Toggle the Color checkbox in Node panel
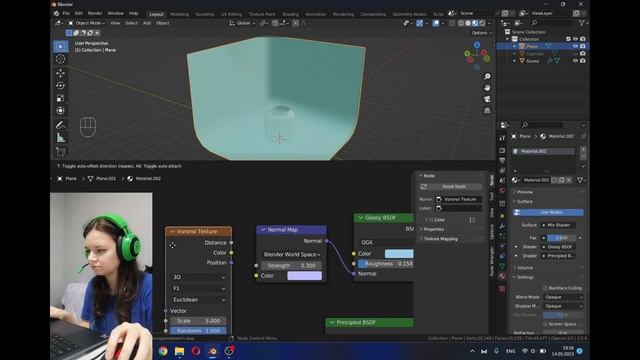Viewport: 640px width, 360px height. pos(431,220)
